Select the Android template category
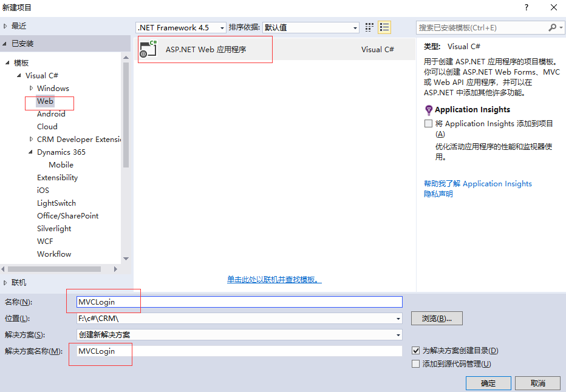Viewport: 566px width, 392px height. [x=51, y=114]
